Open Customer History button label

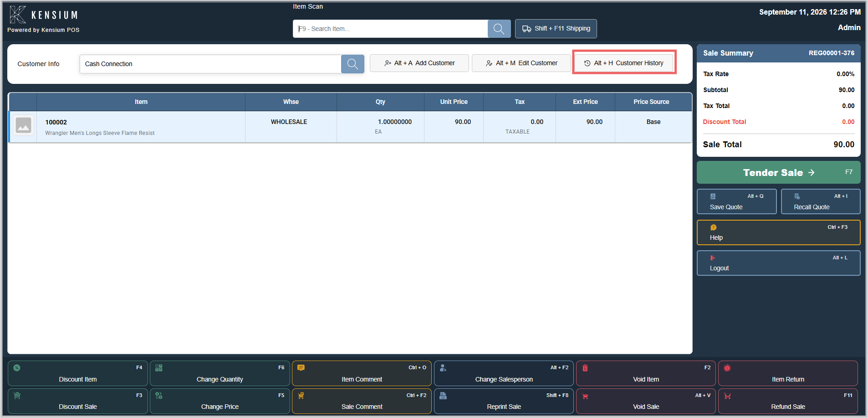click(639, 63)
